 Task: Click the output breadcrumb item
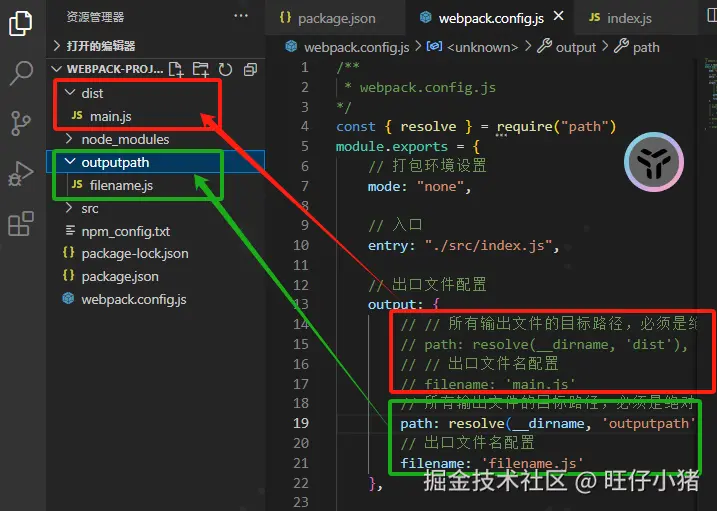coord(567,47)
